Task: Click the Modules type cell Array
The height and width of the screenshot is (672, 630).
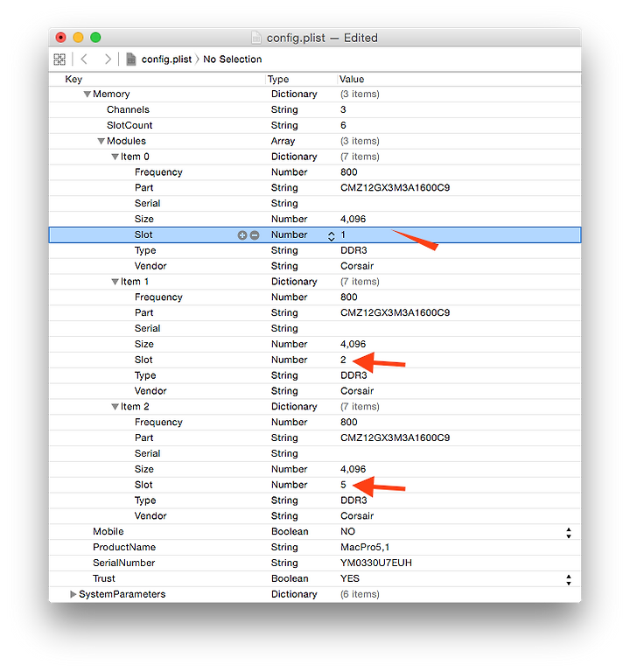Action: (283, 141)
